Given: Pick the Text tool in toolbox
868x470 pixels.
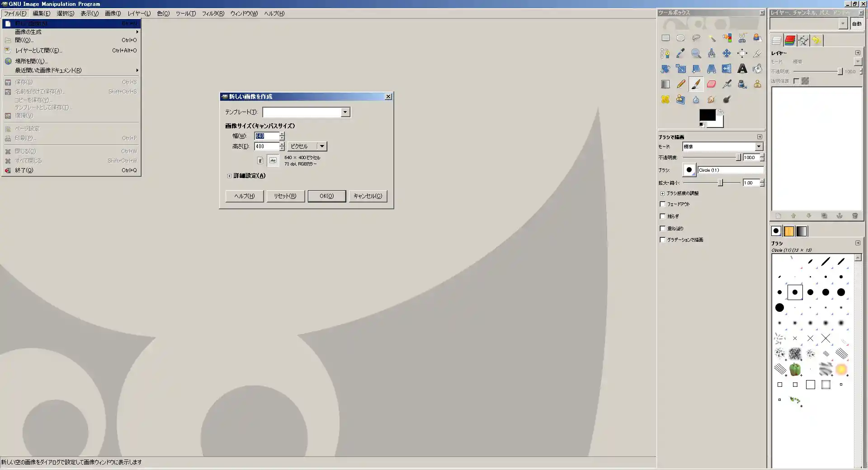Looking at the screenshot, I should (742, 69).
